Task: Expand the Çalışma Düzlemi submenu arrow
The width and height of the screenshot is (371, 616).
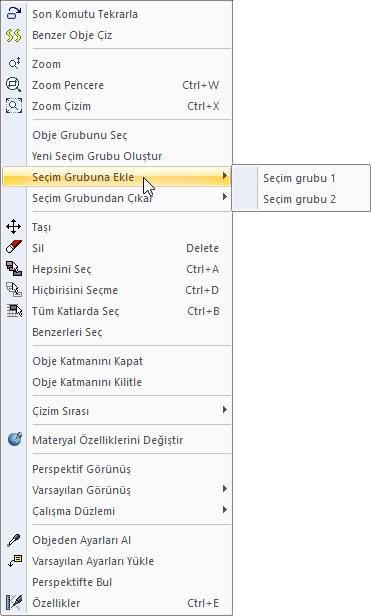Action: click(224, 510)
